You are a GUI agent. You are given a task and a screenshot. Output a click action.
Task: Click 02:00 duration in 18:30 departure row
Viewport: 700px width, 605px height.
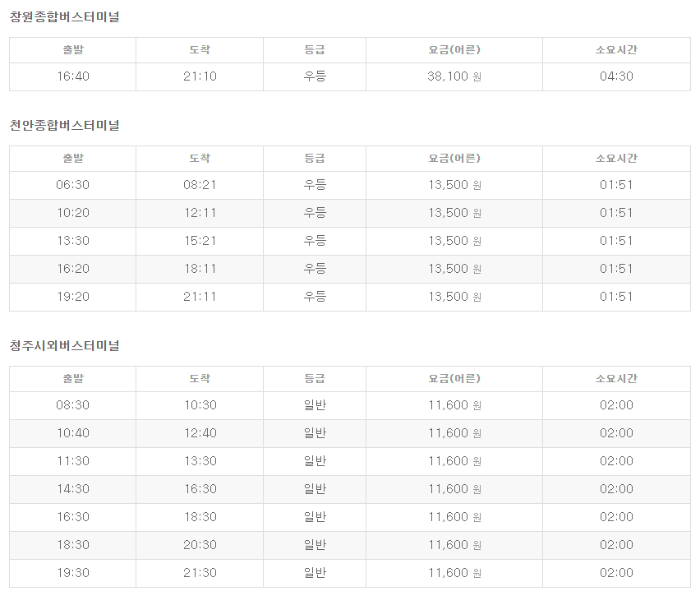(616, 545)
